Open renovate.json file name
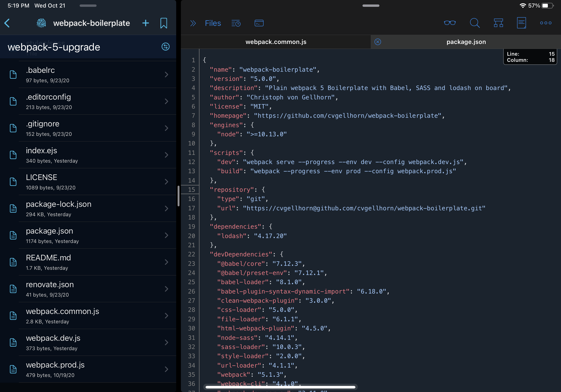The image size is (561, 392). tap(50, 284)
